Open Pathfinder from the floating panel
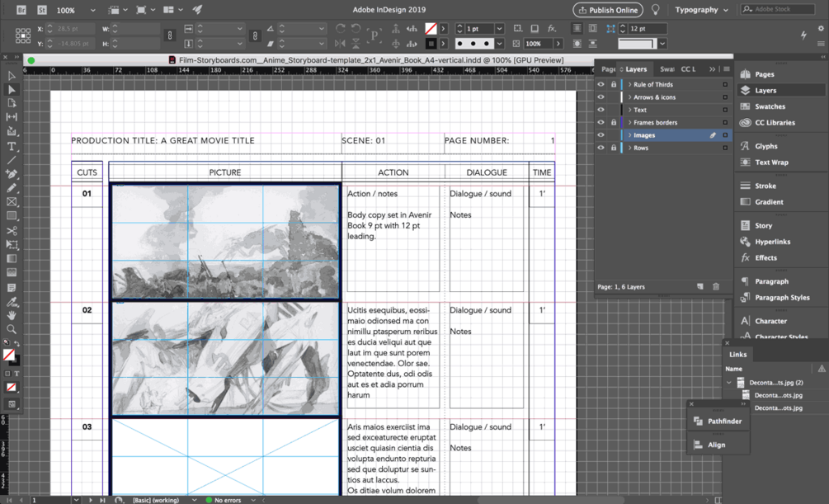 (x=724, y=422)
